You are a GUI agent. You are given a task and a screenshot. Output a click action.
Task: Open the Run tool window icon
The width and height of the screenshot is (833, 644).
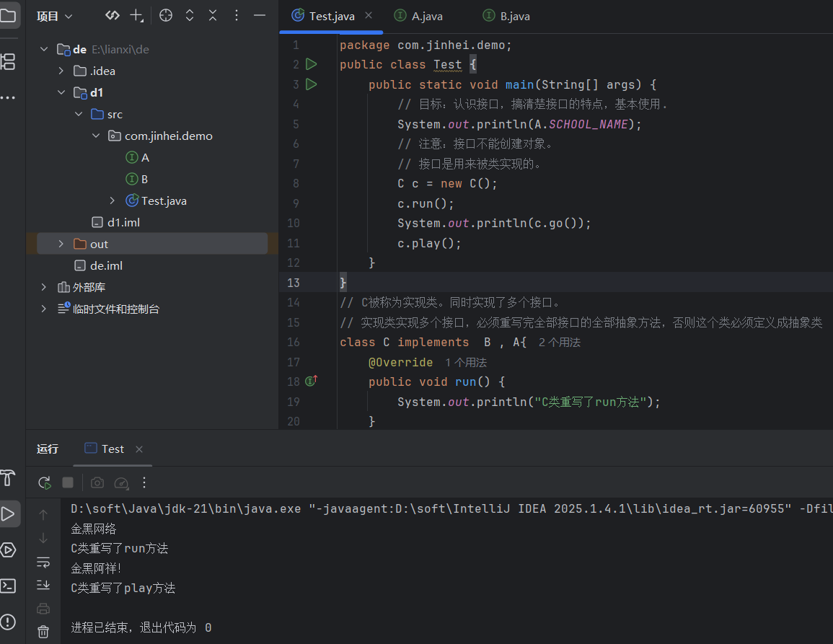8,513
